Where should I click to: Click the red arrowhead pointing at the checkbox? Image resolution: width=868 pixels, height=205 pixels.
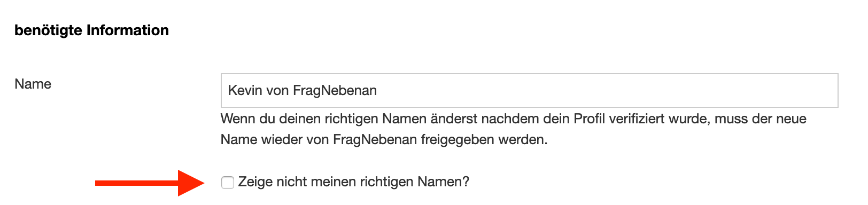pyautogui.click(x=191, y=183)
